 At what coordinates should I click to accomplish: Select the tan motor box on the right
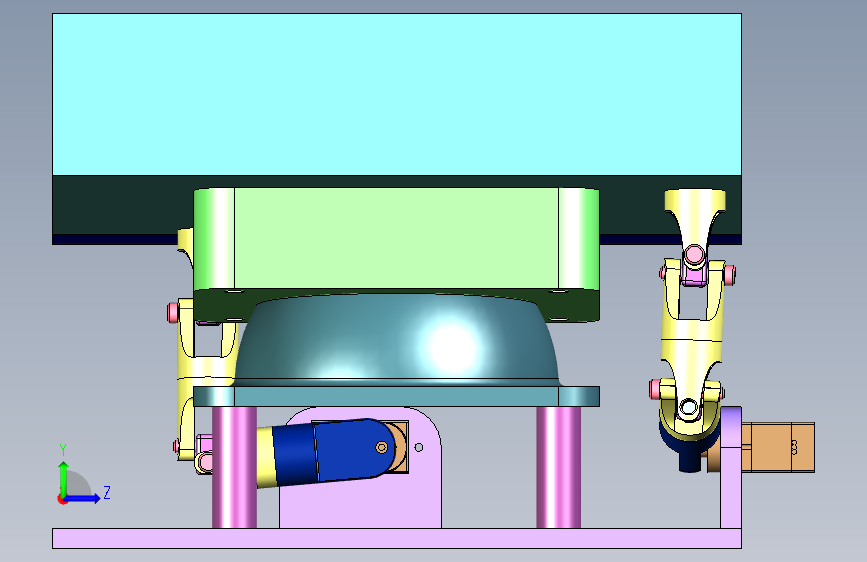777,447
